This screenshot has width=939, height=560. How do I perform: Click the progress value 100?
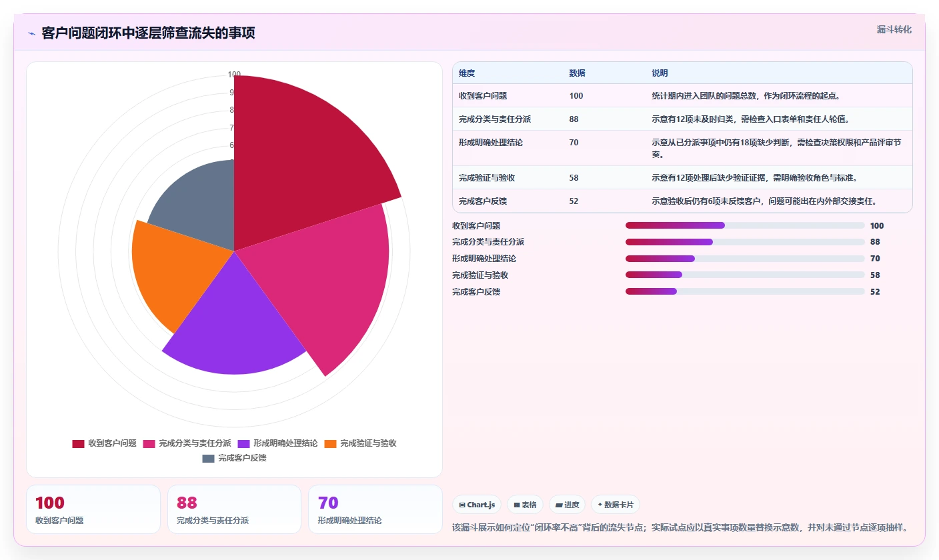tap(877, 226)
